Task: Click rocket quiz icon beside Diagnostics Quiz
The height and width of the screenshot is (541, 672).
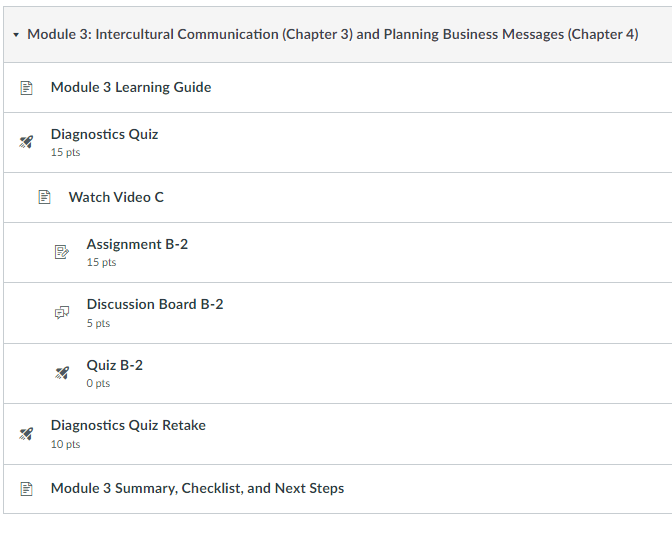Action: click(x=26, y=142)
